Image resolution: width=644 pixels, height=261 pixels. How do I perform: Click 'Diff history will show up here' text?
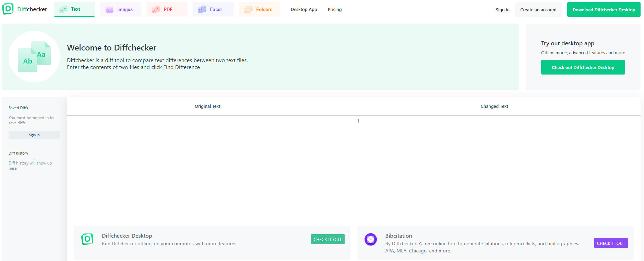tap(30, 166)
